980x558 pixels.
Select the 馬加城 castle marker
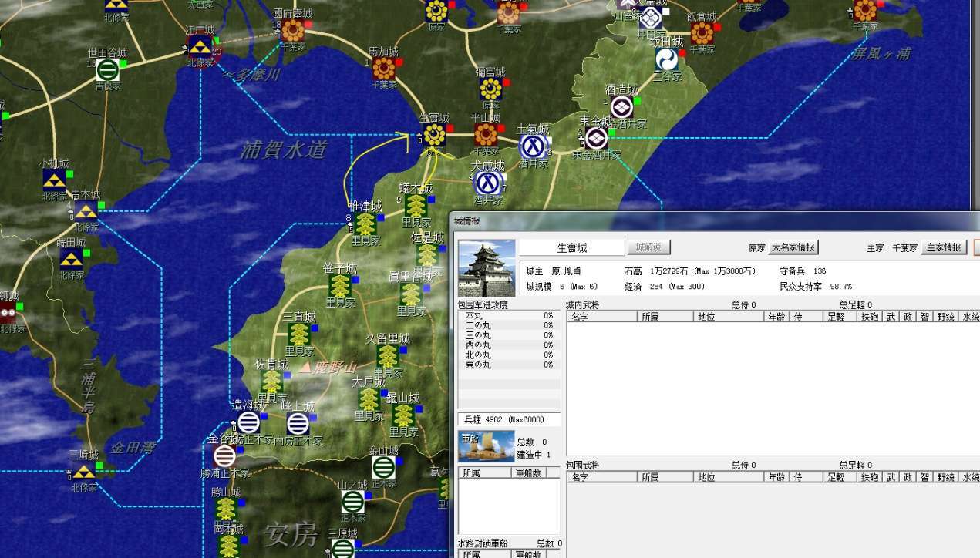[384, 69]
